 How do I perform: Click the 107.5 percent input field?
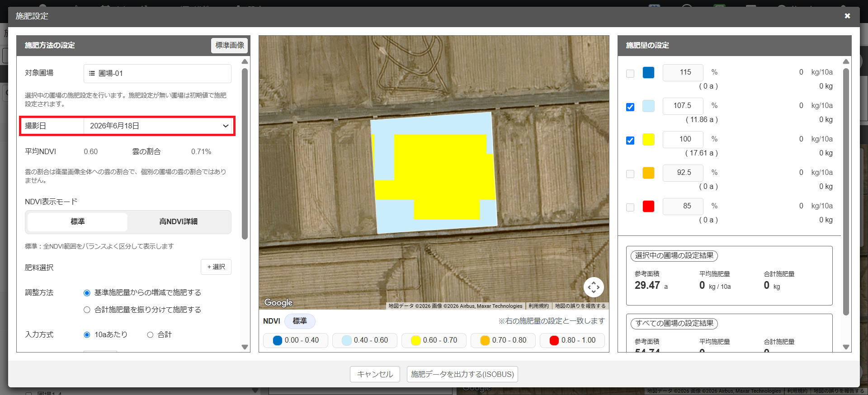pyautogui.click(x=683, y=106)
